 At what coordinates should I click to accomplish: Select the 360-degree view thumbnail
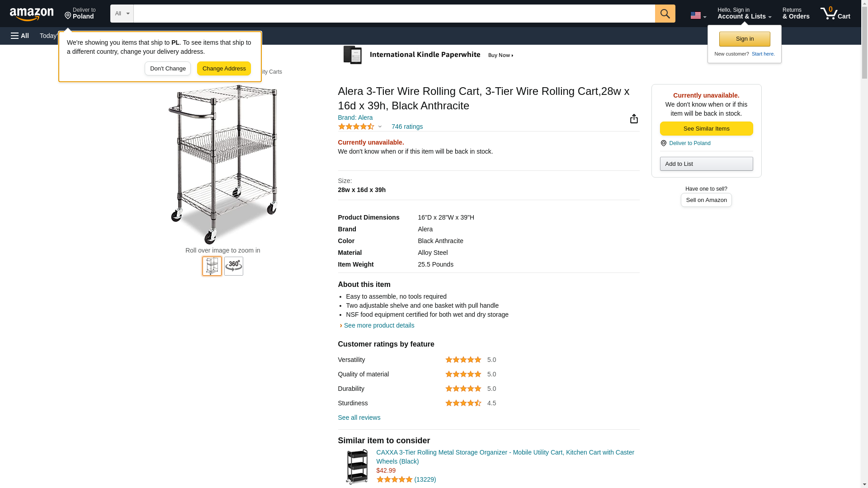click(233, 266)
